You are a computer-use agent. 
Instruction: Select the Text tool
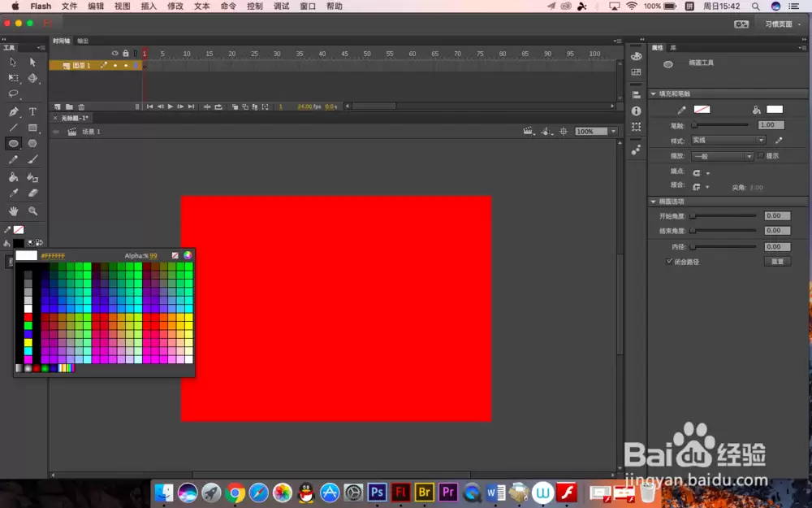32,111
